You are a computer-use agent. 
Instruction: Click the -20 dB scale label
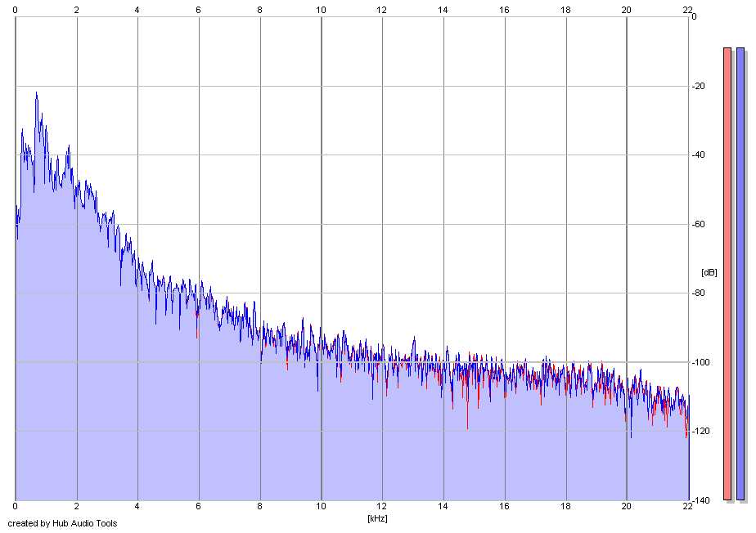[698, 87]
